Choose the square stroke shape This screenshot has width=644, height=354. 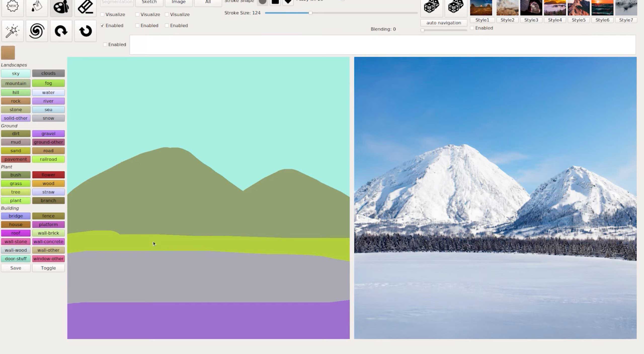[x=275, y=2]
